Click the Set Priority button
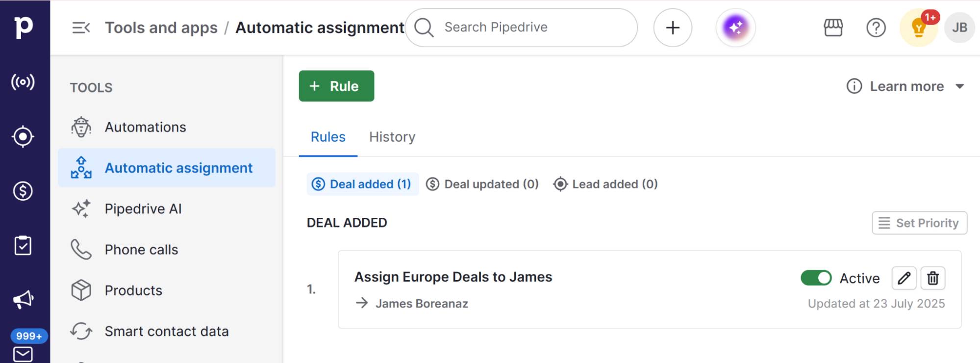Screen dimensions: 980x363 tap(919, 223)
